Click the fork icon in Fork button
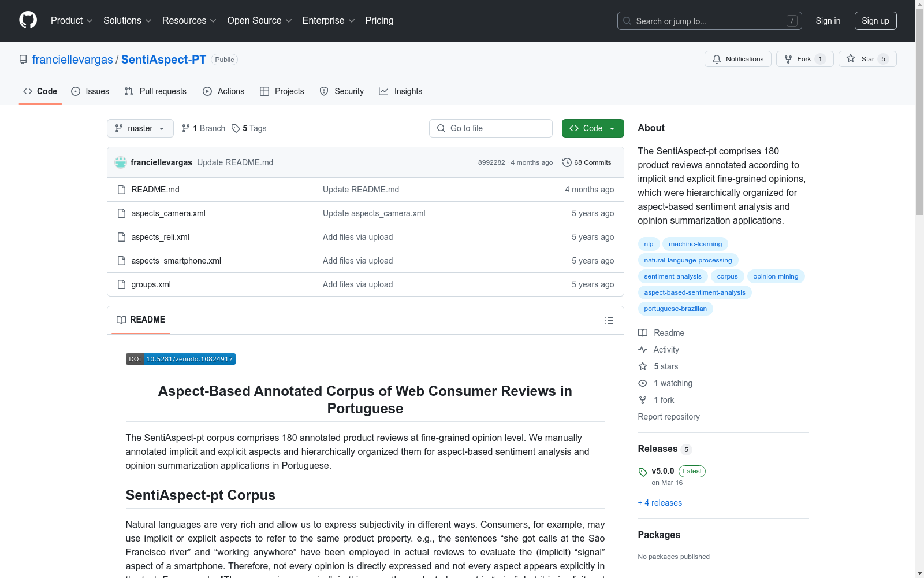The width and height of the screenshot is (924, 578). click(x=788, y=59)
